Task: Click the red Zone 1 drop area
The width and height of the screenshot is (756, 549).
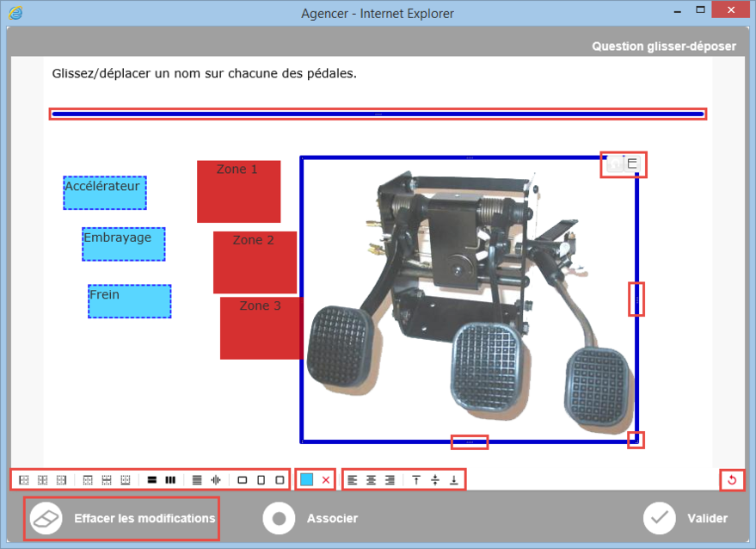Action: pyautogui.click(x=238, y=192)
